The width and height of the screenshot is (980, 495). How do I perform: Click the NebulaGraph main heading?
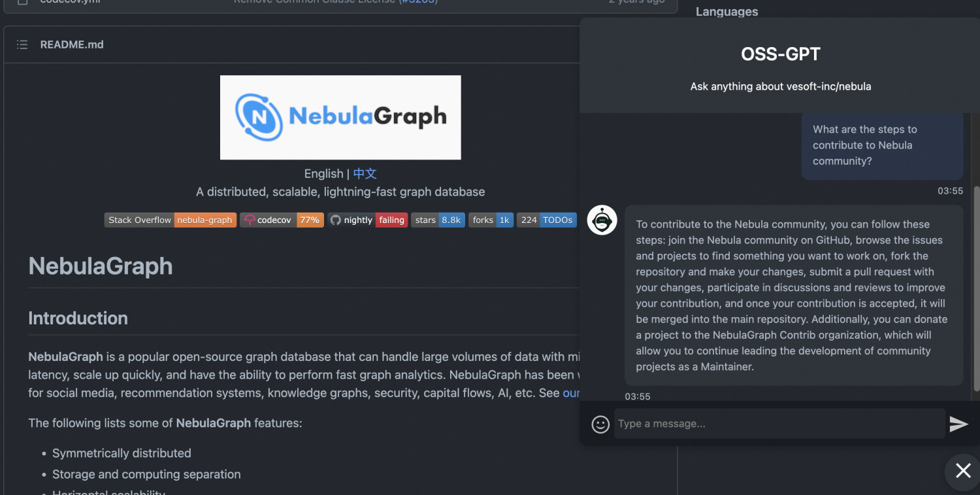click(101, 266)
